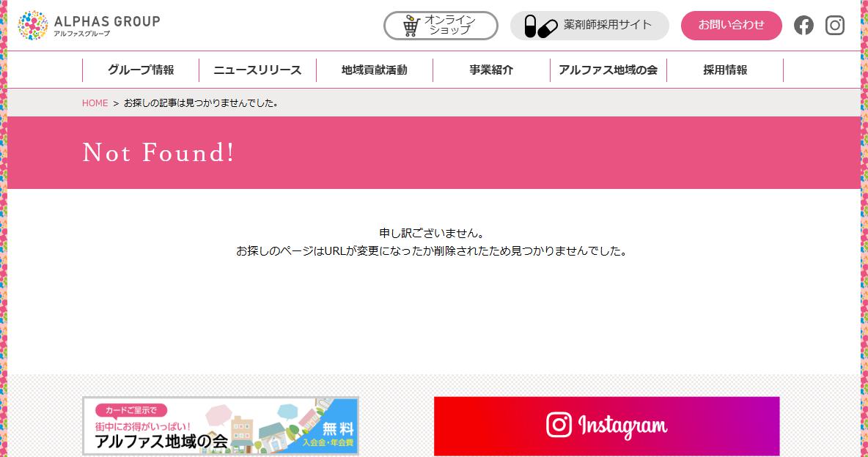
Task: Open the グループ情報 menu item
Action: (141, 70)
